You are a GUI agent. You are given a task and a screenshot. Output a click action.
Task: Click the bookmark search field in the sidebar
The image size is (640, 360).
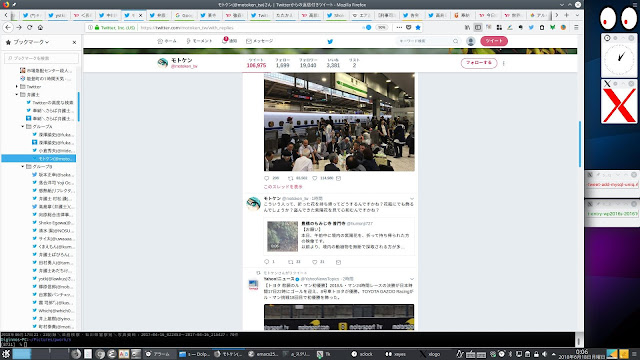coord(41,58)
